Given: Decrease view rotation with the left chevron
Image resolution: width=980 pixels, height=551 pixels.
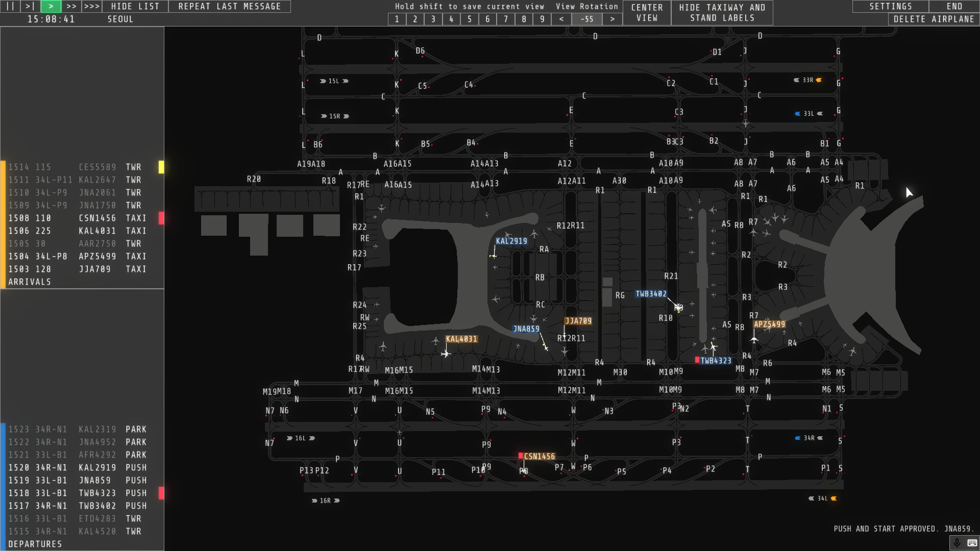Looking at the screenshot, I should [561, 19].
